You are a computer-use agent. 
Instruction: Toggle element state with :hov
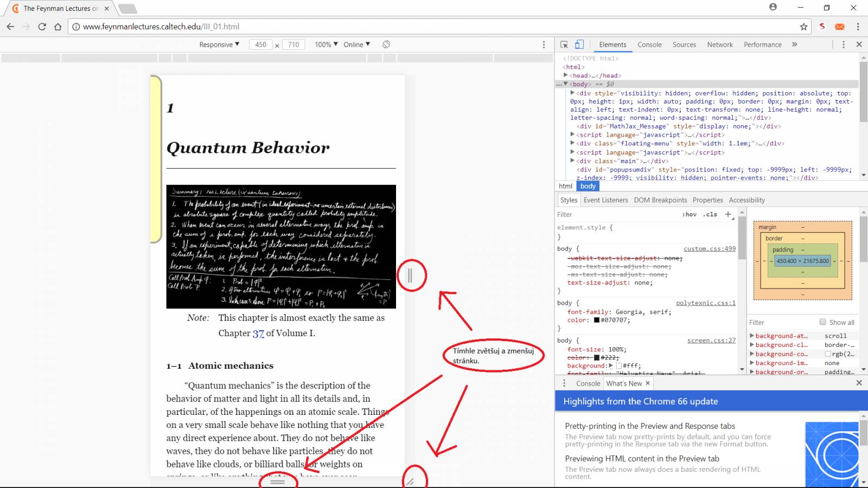tap(690, 214)
